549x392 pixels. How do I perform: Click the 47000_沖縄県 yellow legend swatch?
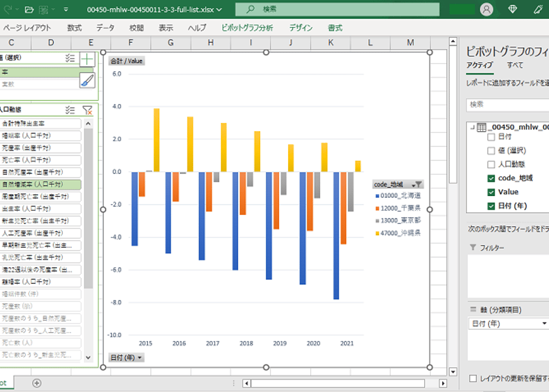point(377,233)
